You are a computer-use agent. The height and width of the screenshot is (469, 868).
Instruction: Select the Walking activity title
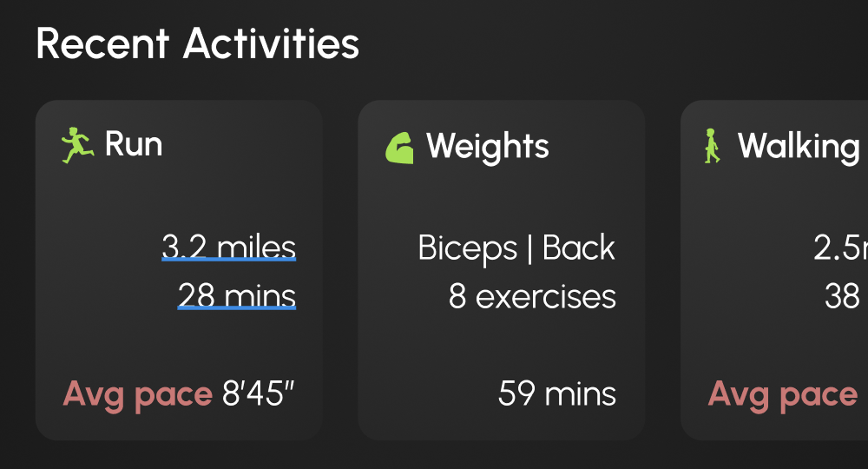pos(799,147)
